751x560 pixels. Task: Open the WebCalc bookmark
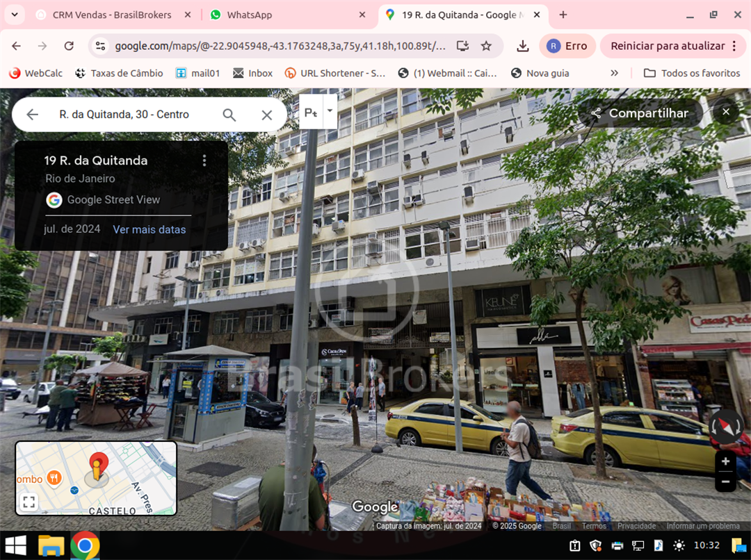36,73
